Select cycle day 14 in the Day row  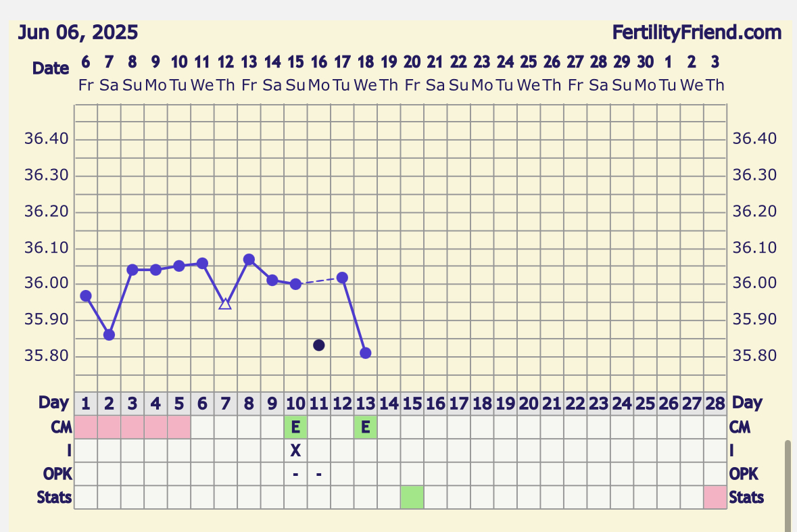[x=389, y=404]
